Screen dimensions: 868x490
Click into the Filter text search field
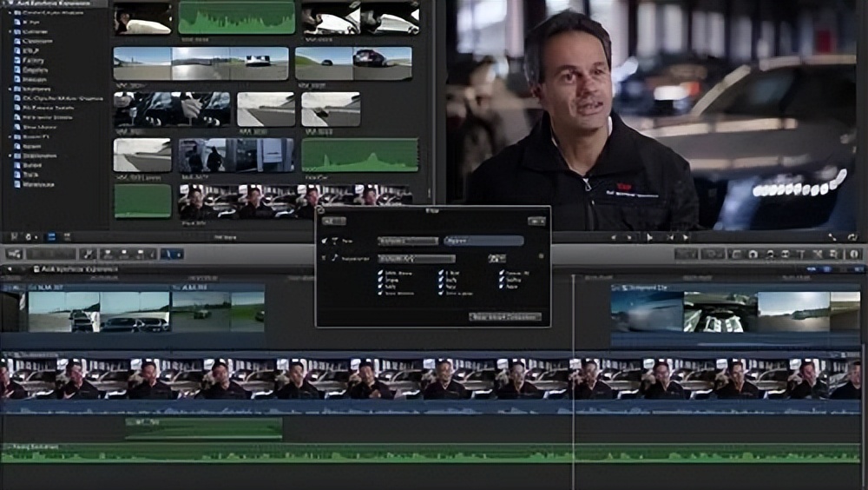coord(483,241)
